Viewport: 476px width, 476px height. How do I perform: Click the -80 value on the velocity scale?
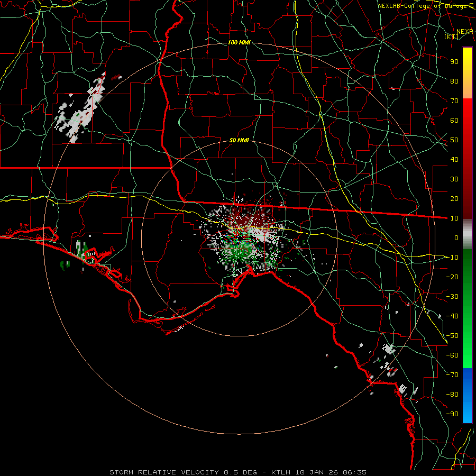coord(452,395)
